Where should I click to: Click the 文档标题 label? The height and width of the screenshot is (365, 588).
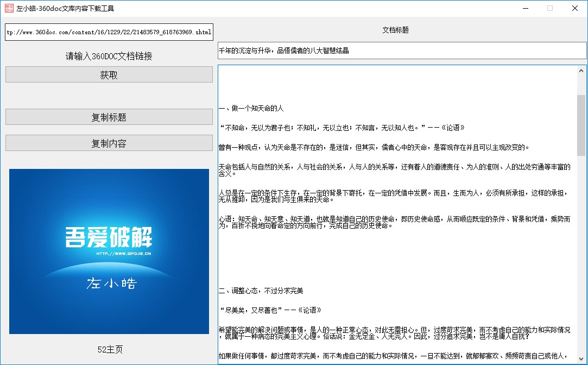click(x=395, y=30)
